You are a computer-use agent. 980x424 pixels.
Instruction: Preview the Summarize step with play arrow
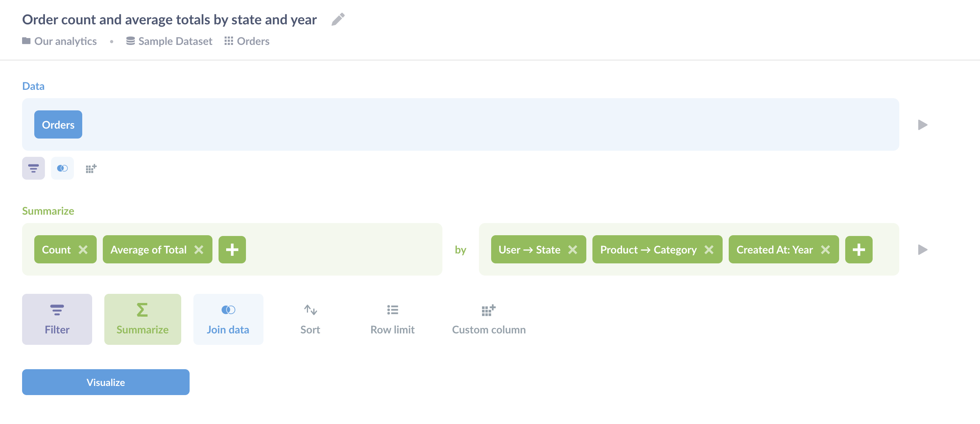(x=923, y=250)
